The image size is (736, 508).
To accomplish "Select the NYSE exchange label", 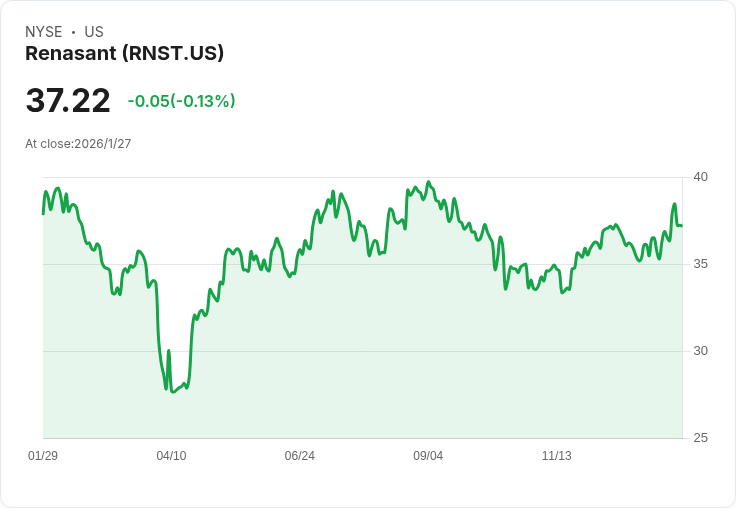I will pos(44,31).
